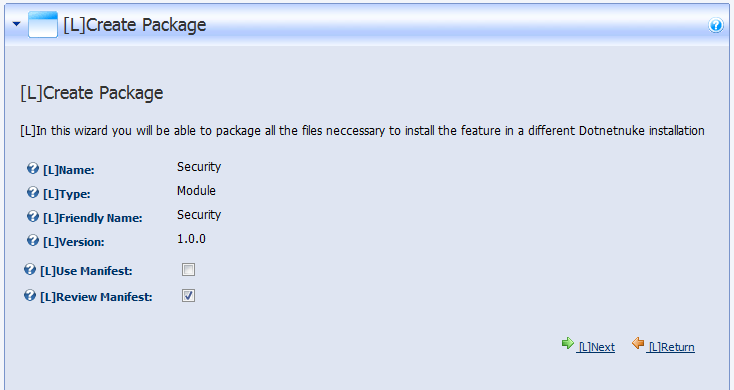734x390 pixels.
Task: Open the module actions dropdown arrow
Action: 16,23
